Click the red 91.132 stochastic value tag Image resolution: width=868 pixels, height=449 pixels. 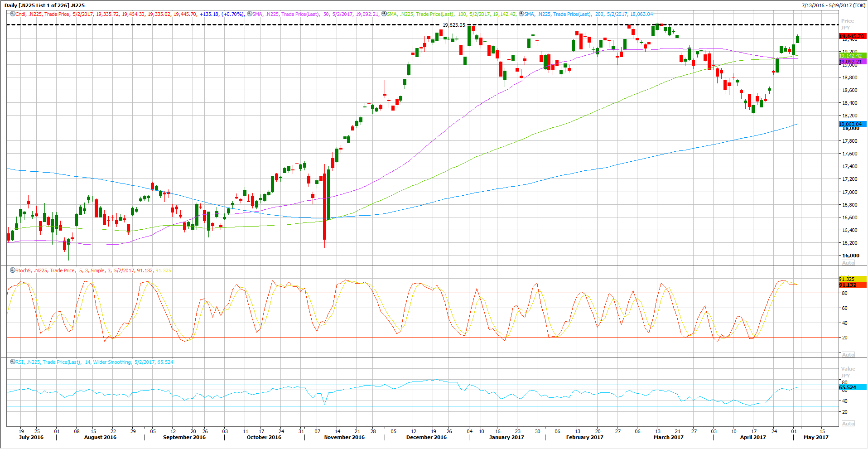click(x=852, y=285)
